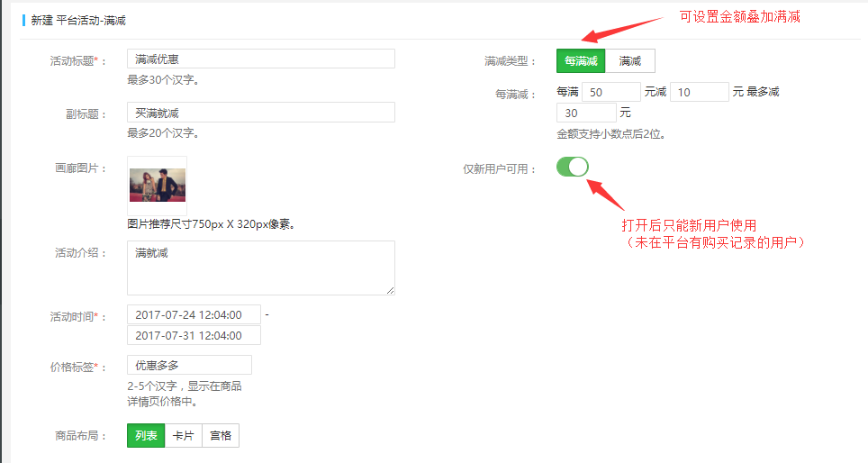This screenshot has width=868, height=463.
Task: Click the 最多减 maximum discount field
Action: [x=586, y=113]
